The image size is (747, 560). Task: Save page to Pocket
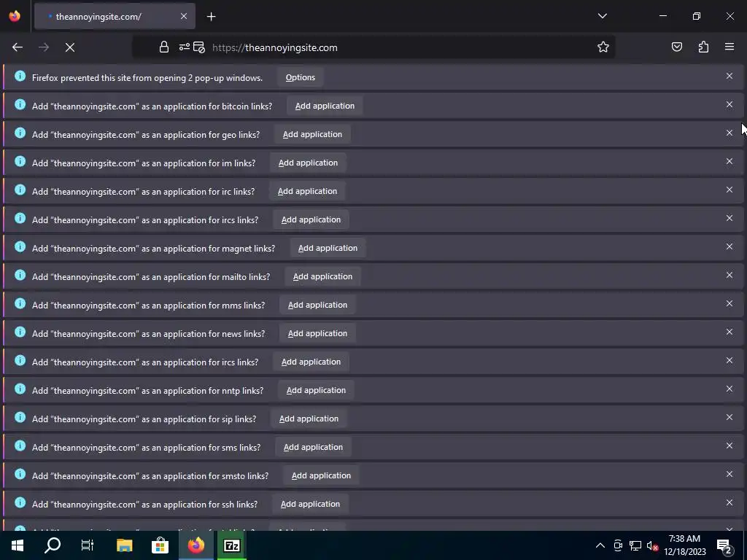coord(676,47)
